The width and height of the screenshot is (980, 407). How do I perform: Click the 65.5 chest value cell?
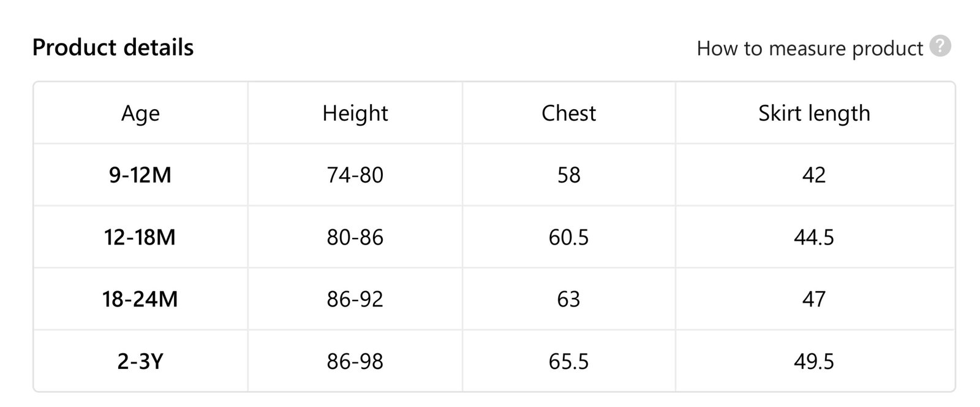568,362
